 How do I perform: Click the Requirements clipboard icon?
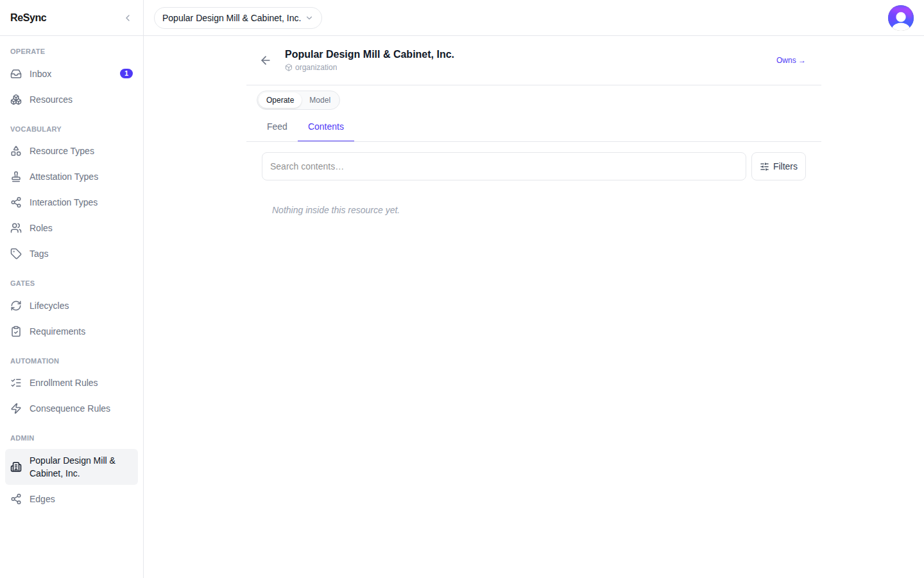(16, 331)
